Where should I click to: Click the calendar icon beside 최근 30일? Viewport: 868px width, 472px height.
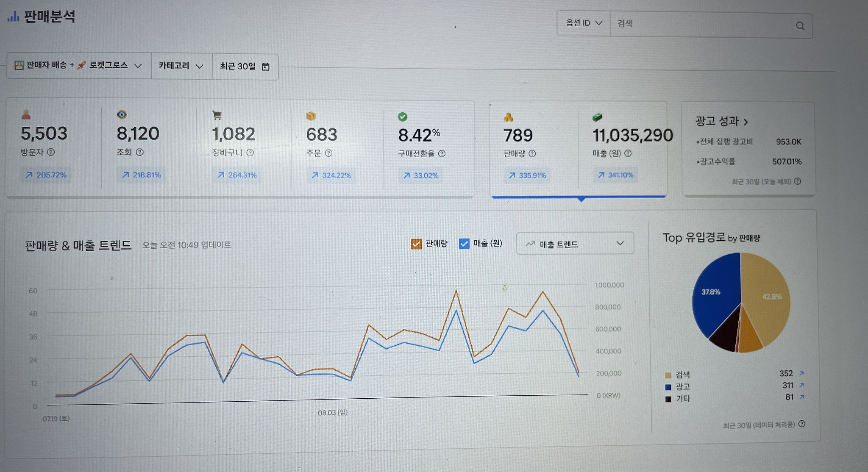(x=266, y=67)
